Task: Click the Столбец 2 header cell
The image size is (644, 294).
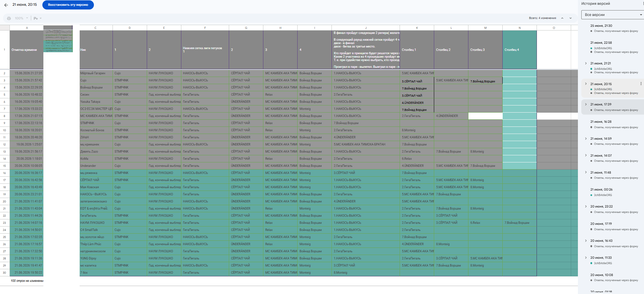Action: click(x=451, y=50)
